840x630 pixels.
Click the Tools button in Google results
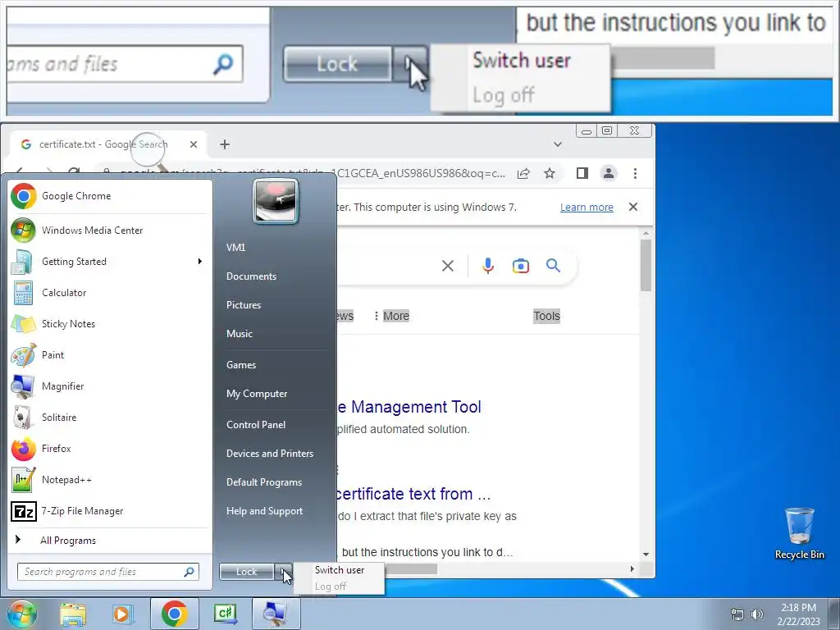pyautogui.click(x=546, y=316)
